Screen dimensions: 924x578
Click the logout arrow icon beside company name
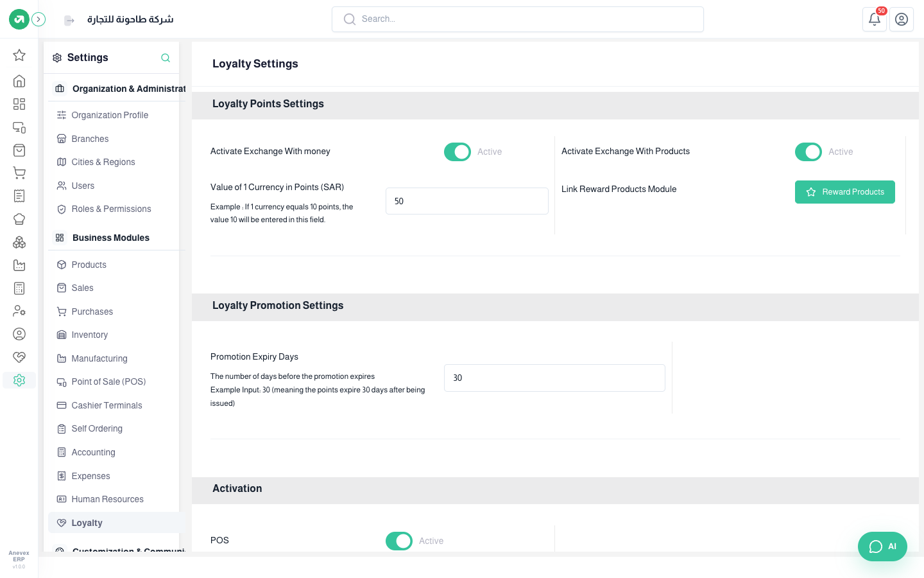69,21
